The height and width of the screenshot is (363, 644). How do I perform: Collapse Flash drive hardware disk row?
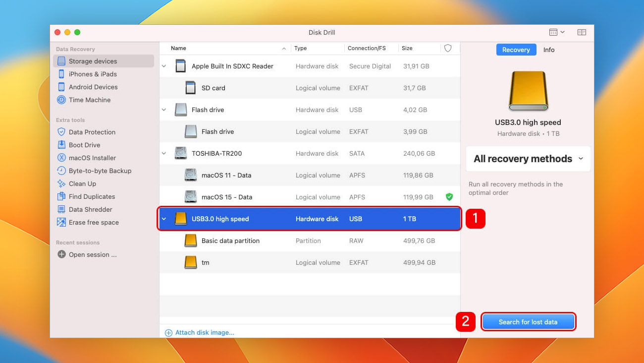point(164,110)
